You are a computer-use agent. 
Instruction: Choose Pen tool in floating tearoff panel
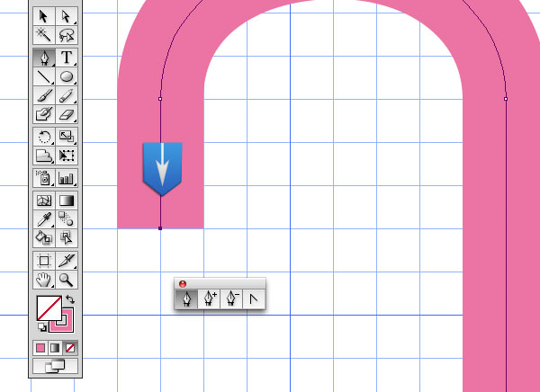coord(186,298)
